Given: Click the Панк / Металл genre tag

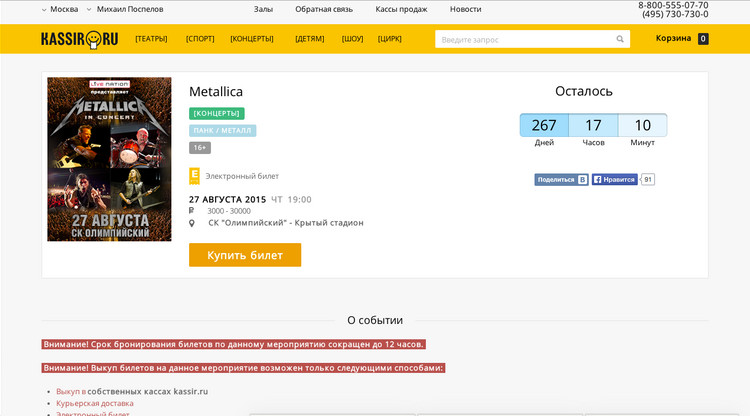Looking at the screenshot, I should pyautogui.click(x=222, y=131).
